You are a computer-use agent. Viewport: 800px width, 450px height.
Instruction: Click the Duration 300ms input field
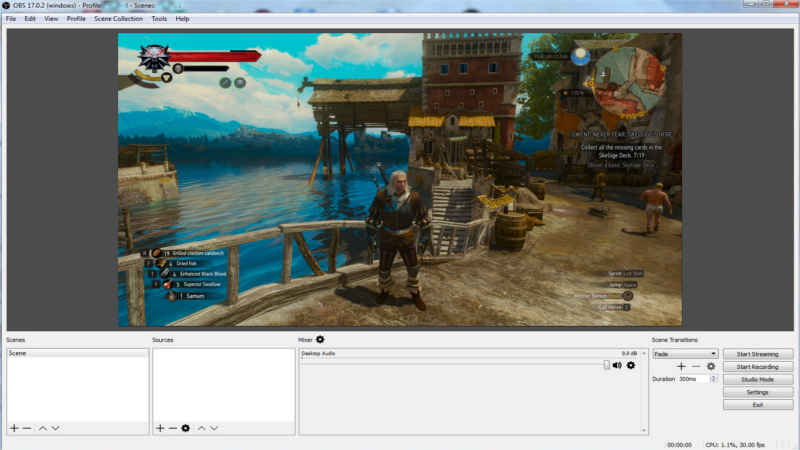click(x=694, y=379)
